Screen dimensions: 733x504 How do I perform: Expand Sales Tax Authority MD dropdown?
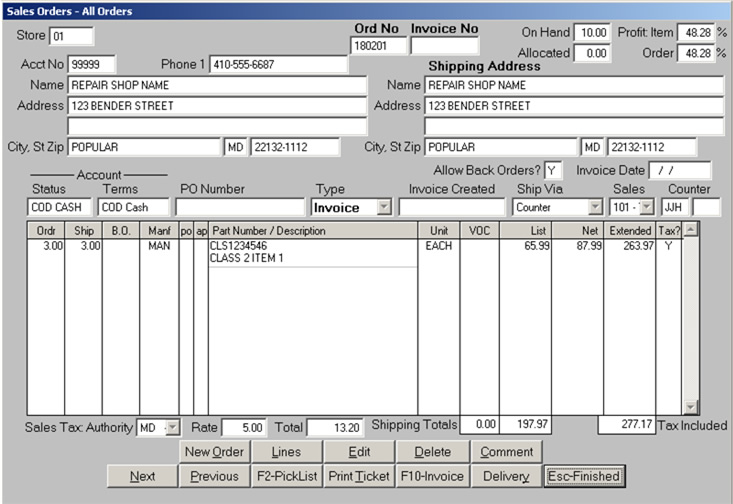pyautogui.click(x=172, y=427)
